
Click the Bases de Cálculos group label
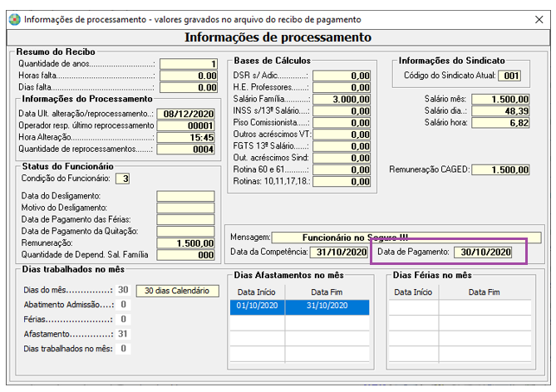coord(273,61)
